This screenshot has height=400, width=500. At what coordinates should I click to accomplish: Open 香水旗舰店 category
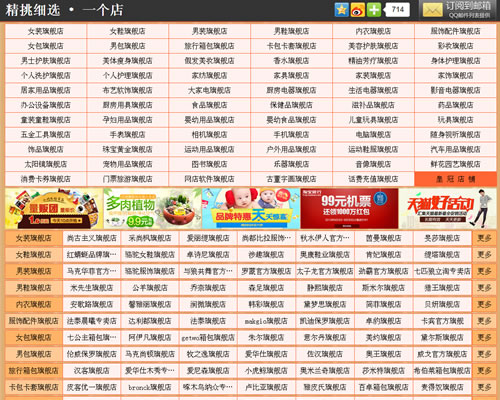click(291, 61)
